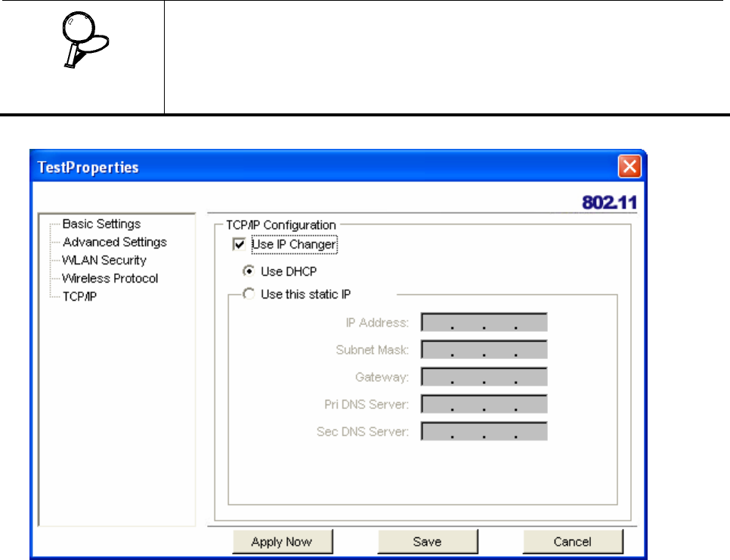Viewport: 730px width, 560px height.
Task: Click the IP Address input field
Action: tap(484, 322)
